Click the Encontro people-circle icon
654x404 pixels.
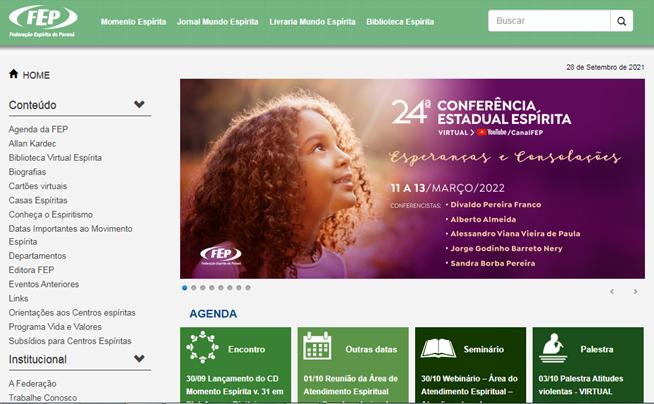coord(203,347)
